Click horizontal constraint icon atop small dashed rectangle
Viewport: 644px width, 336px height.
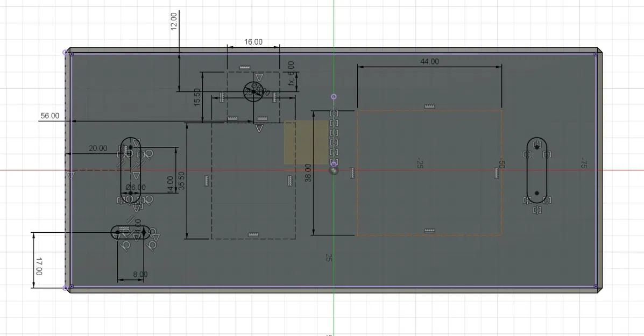click(245, 68)
